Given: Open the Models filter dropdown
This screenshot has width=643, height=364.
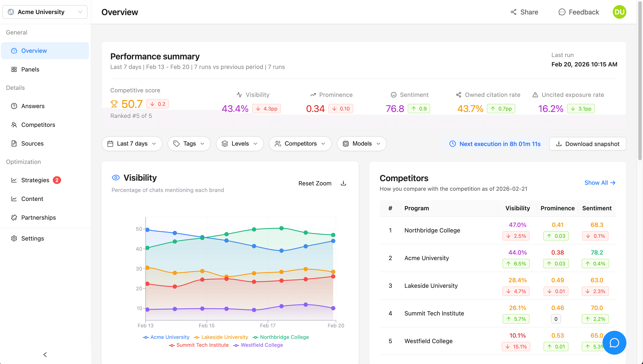Looking at the screenshot, I should 362,143.
